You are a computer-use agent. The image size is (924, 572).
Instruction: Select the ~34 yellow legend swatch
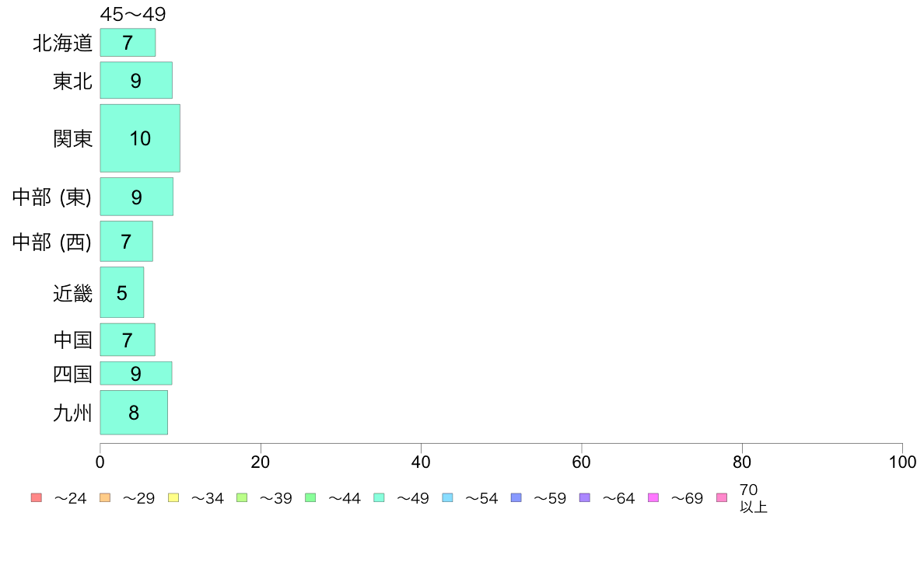coord(173,497)
